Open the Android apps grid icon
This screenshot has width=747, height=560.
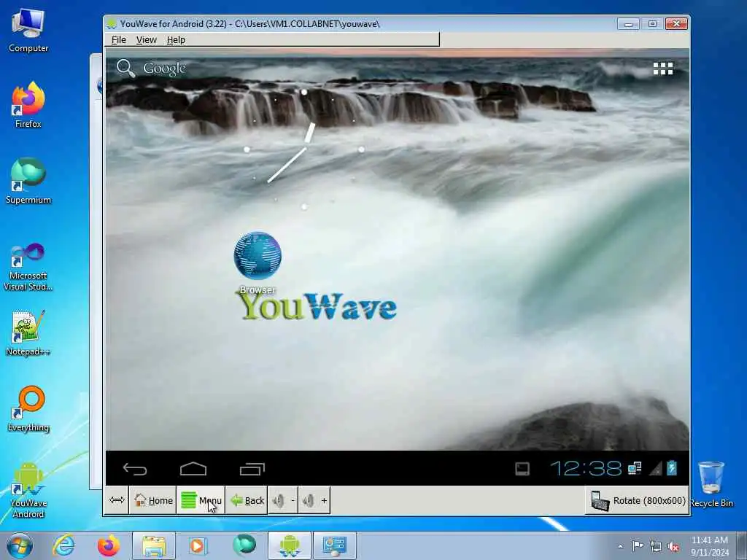coord(662,69)
